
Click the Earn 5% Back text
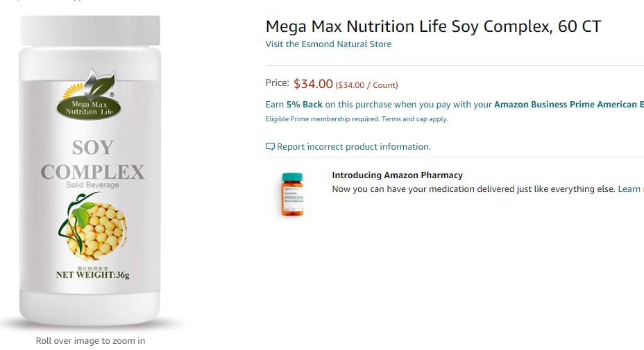pos(294,105)
